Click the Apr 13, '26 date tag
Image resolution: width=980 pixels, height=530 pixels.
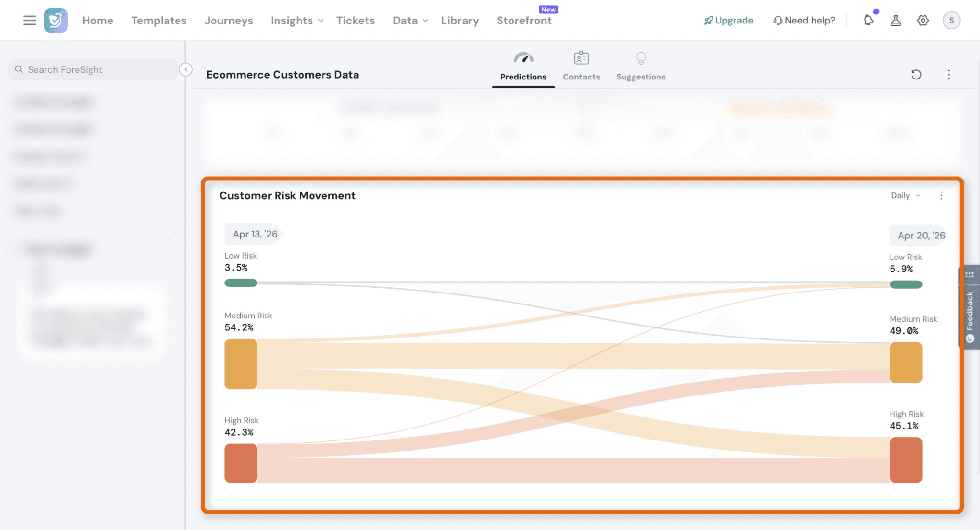tap(254, 234)
